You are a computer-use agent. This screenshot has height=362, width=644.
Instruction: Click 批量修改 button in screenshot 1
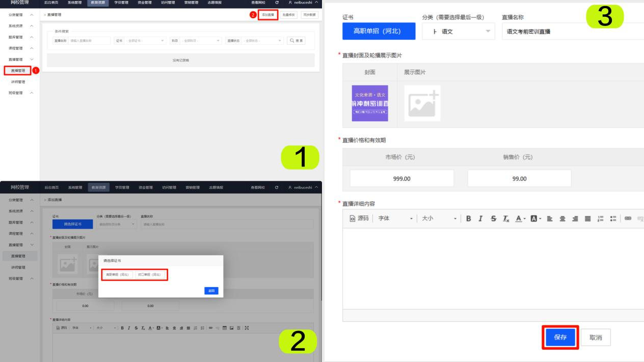pos(289,15)
